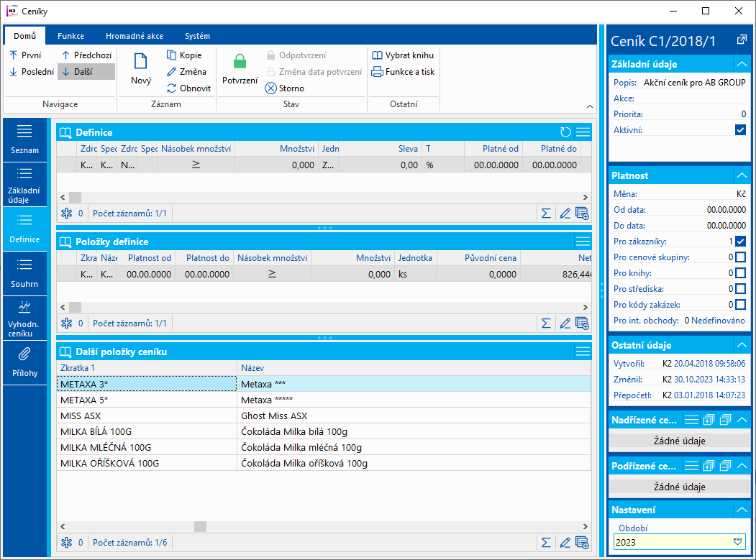Viewport: 756px width, 560px height.
Task: Open Základní údaje in sidebar
Action: pos(24,185)
